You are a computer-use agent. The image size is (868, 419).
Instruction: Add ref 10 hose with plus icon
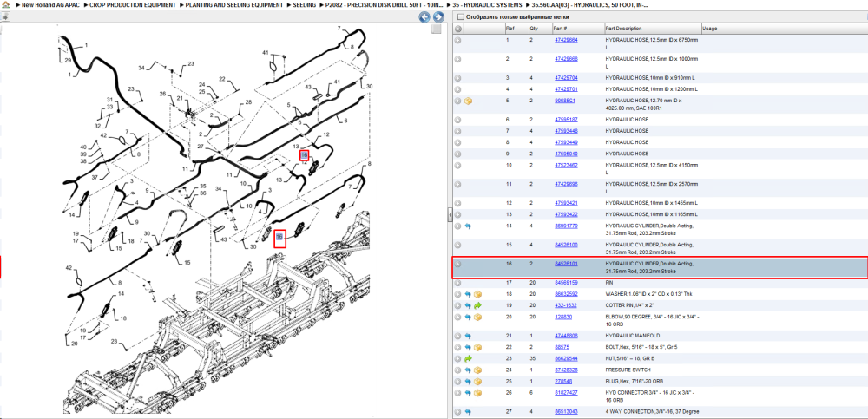(x=457, y=165)
